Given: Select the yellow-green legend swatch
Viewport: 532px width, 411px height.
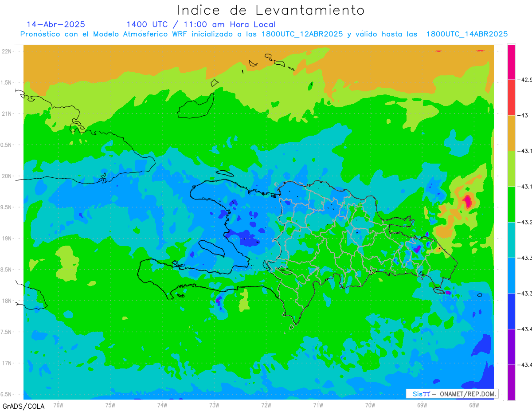Looking at the screenshot, I should pos(511,169).
